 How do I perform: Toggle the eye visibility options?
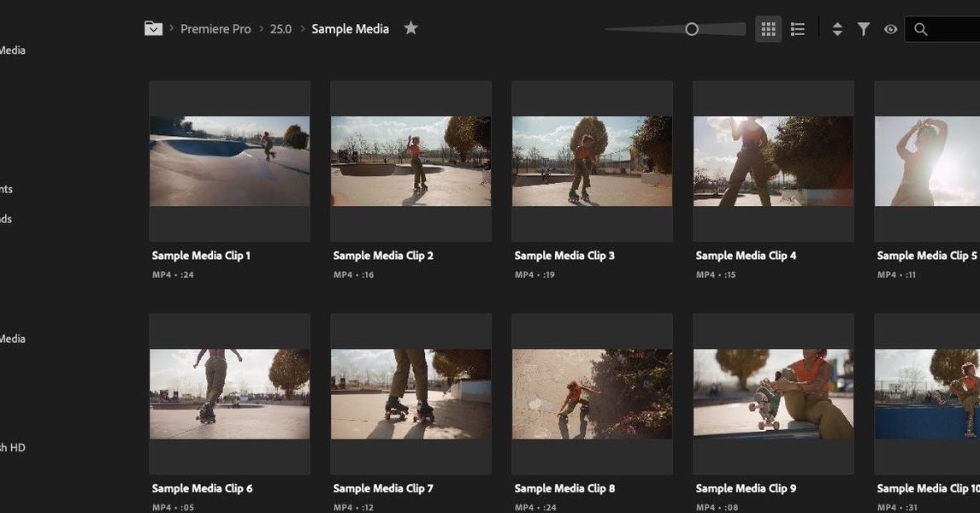pos(890,29)
